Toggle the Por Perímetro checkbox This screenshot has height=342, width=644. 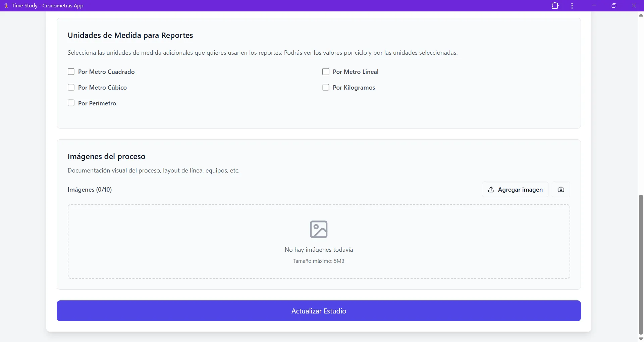pos(71,103)
